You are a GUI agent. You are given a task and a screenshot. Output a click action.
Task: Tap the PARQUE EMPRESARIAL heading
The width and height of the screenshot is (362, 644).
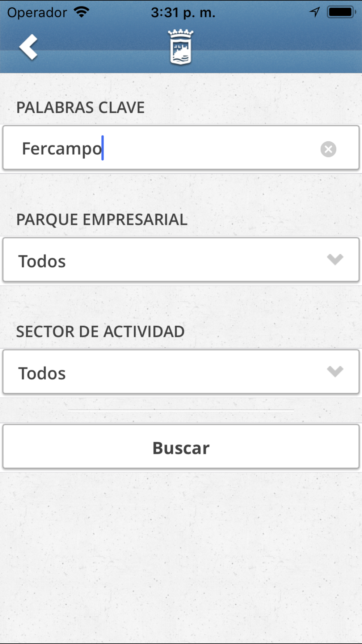point(102,220)
